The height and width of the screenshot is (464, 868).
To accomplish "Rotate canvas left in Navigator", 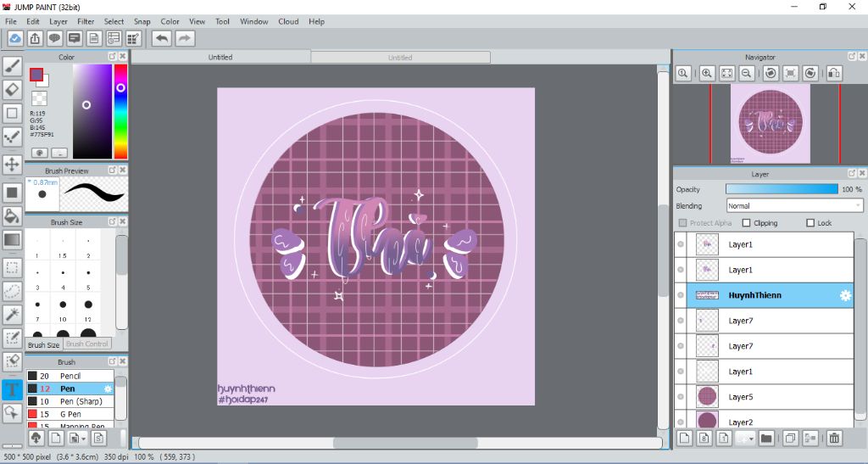I will click(771, 73).
